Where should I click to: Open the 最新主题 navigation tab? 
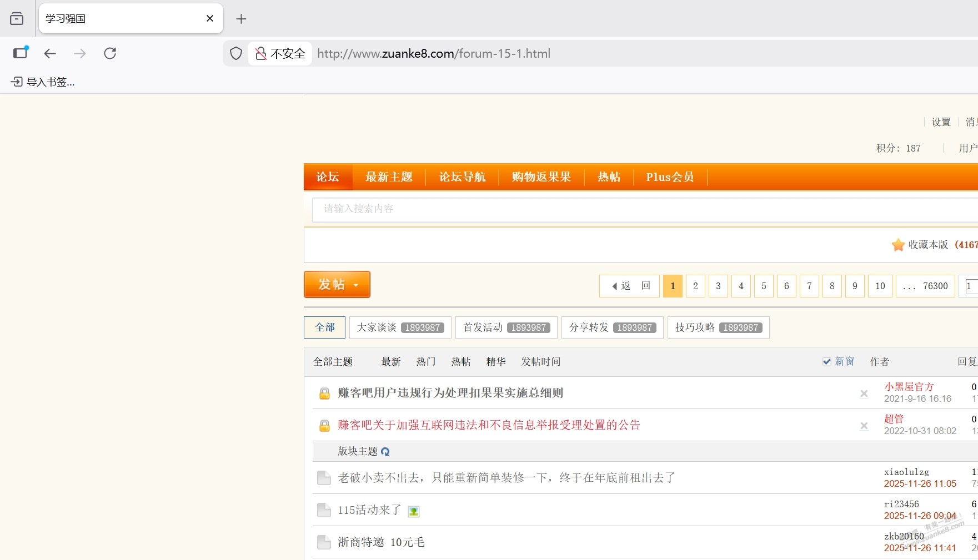point(389,177)
